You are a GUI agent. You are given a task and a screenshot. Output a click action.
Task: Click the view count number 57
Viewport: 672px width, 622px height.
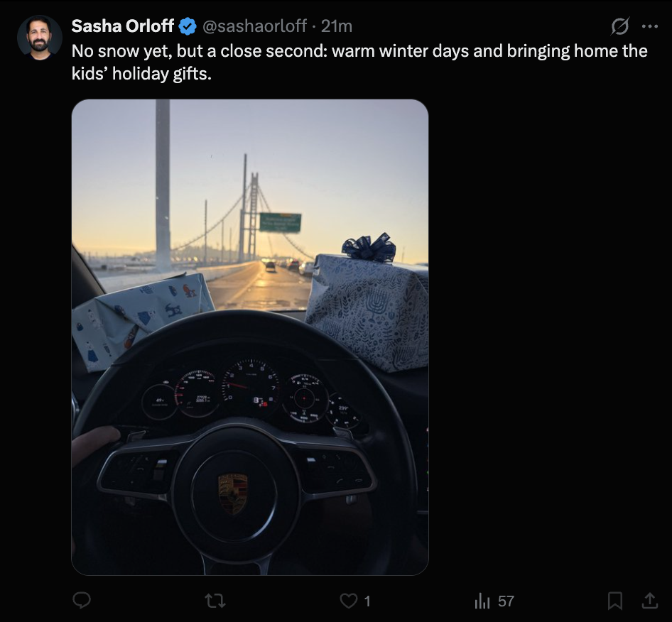(x=506, y=601)
